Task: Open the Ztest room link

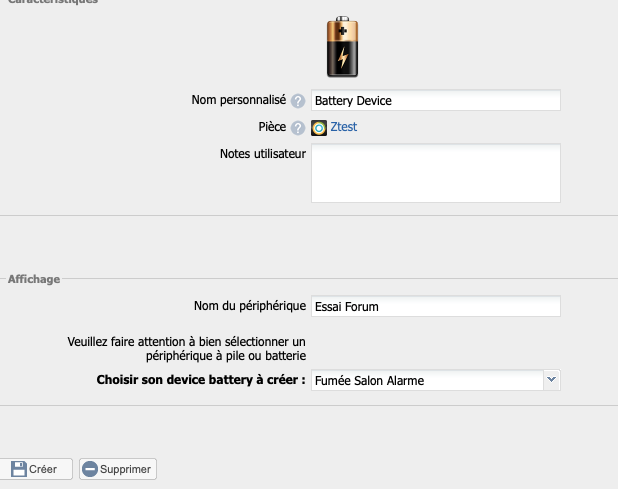Action: click(343, 127)
